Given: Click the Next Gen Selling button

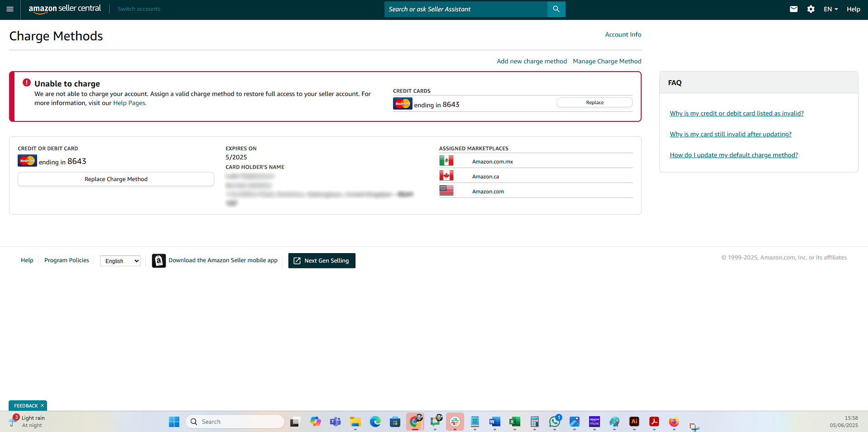Looking at the screenshot, I should (321, 261).
